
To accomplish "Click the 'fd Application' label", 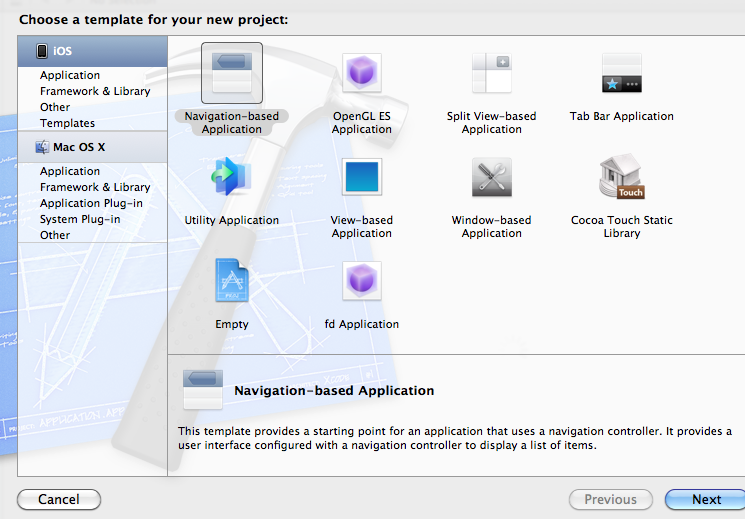I will (x=362, y=324).
